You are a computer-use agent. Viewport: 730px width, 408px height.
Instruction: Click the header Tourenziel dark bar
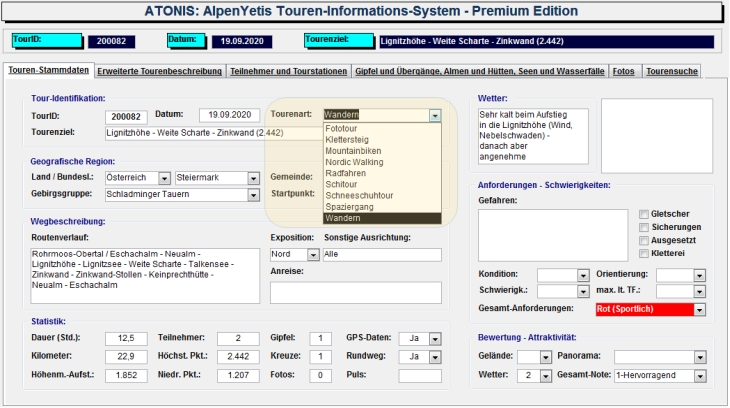pyautogui.click(x=546, y=41)
